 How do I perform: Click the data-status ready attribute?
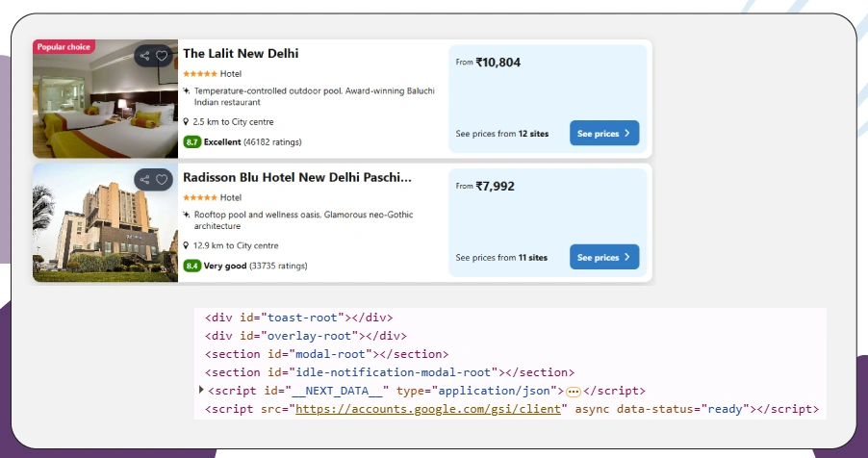683,409
